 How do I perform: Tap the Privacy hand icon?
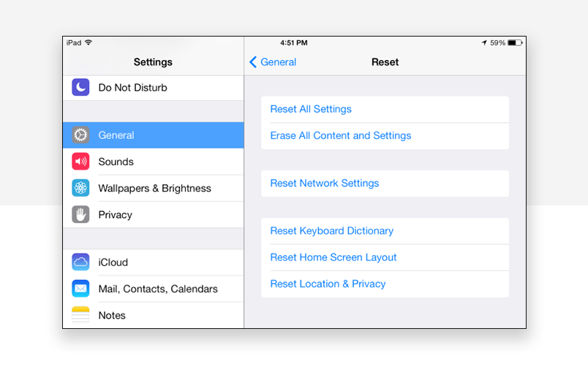pos(80,214)
